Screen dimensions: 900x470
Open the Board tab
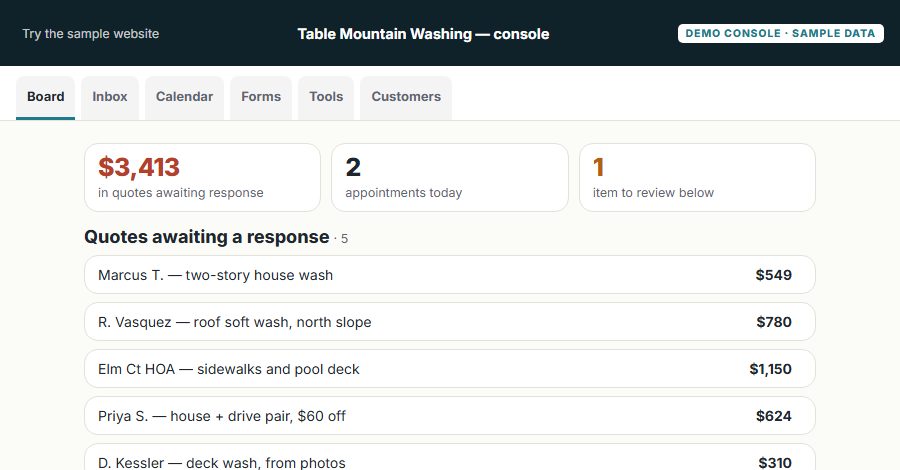point(45,98)
